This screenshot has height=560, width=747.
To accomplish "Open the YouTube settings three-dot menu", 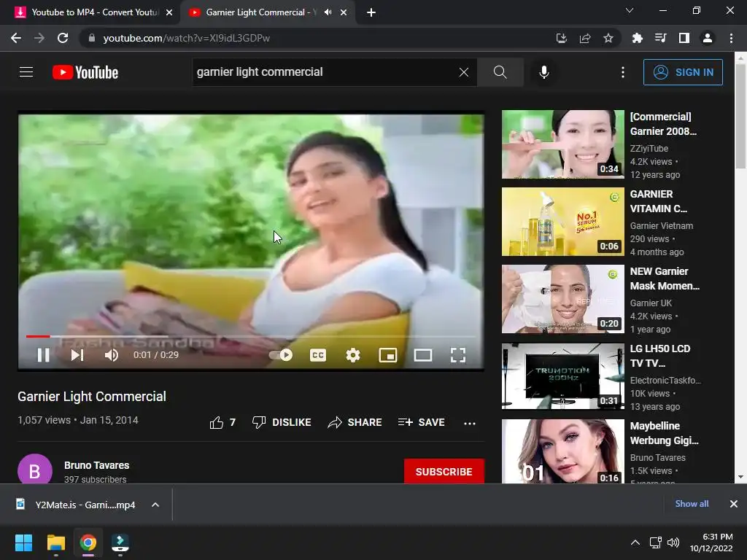I will (x=623, y=72).
